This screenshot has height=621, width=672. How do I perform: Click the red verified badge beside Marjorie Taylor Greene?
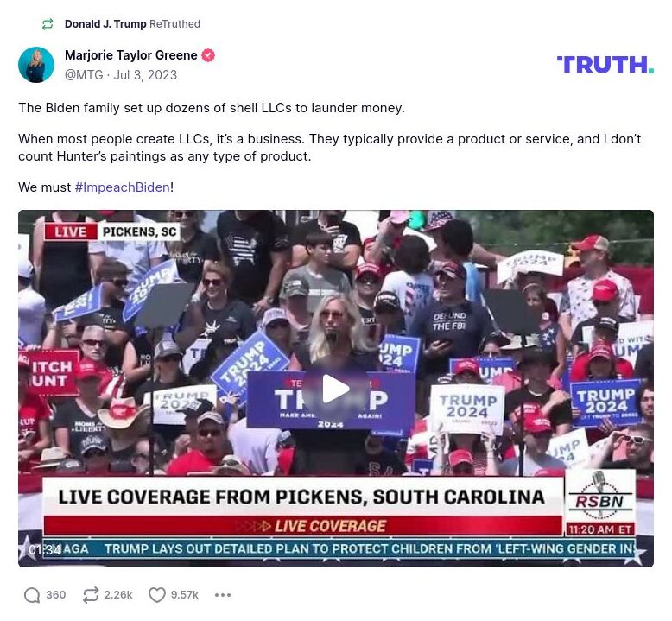(208, 55)
